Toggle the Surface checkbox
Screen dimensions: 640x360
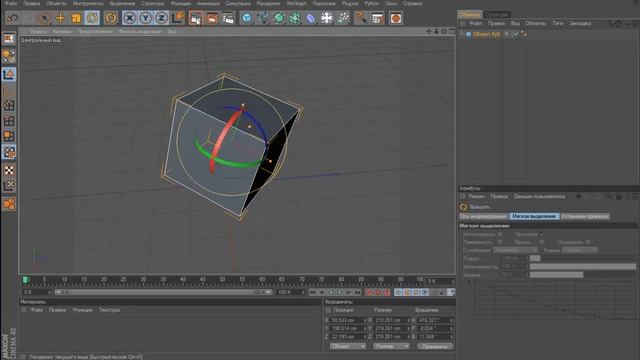(x=500, y=242)
